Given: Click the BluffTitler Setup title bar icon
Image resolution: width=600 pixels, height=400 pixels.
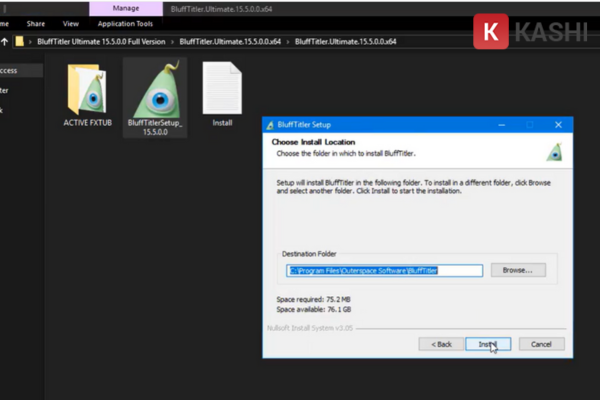Looking at the screenshot, I should click(270, 125).
